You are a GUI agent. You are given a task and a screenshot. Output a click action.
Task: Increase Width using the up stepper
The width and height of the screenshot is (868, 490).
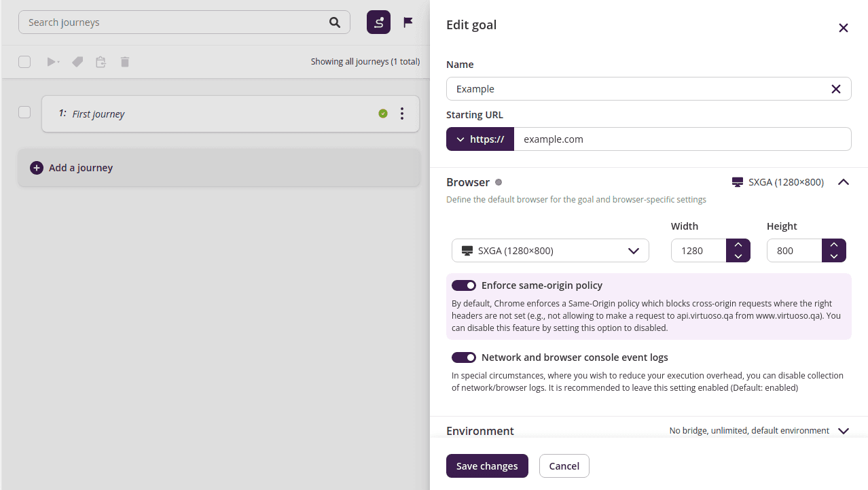(738, 245)
